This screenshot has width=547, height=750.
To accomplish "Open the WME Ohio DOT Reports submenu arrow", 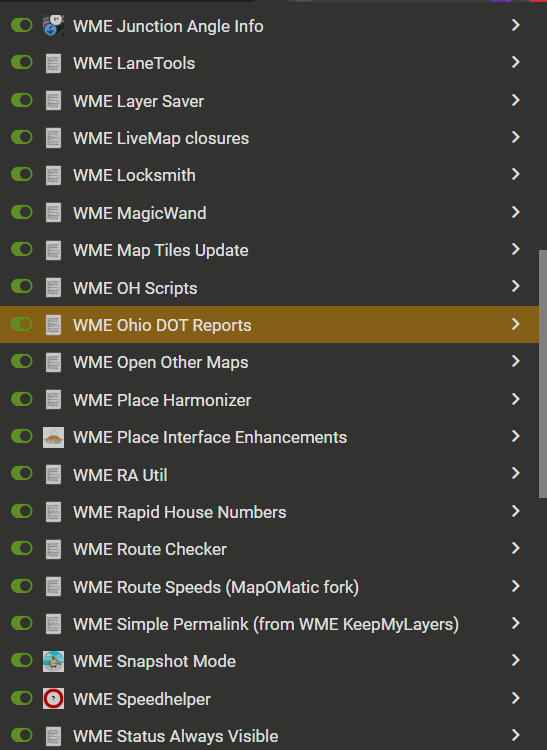I will [515, 324].
